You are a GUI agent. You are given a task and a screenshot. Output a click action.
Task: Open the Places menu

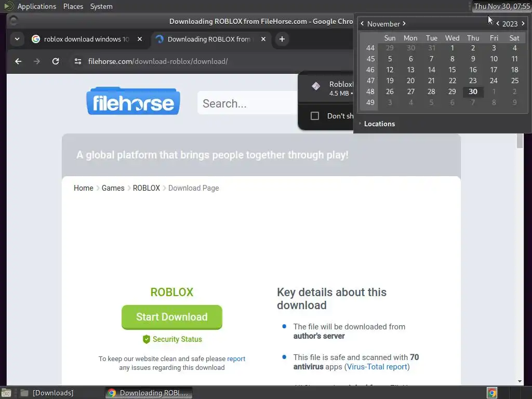[x=73, y=6]
